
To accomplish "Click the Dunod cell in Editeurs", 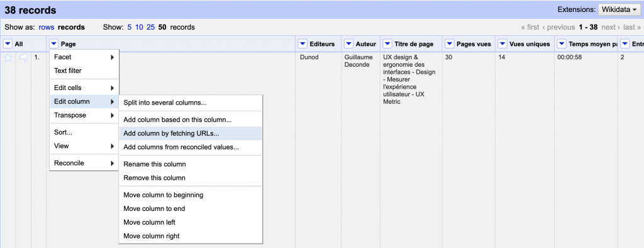I will pos(310,57).
